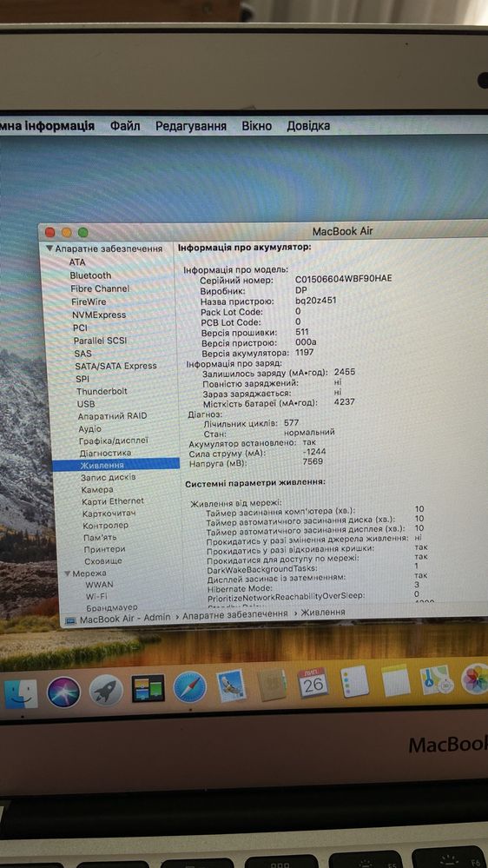
Task: Select USB in the sidebar
Action: 86,404
